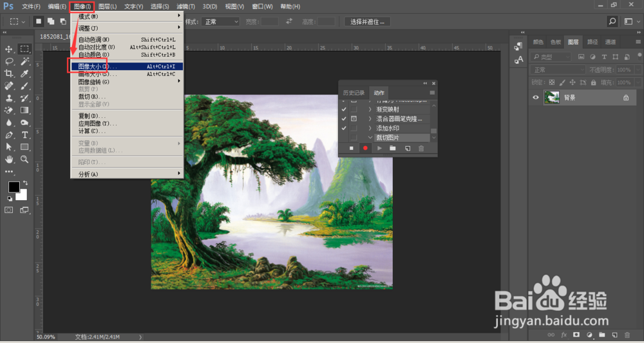The image size is (644, 343).
Task: Select the Path Selection tool
Action: click(x=8, y=147)
